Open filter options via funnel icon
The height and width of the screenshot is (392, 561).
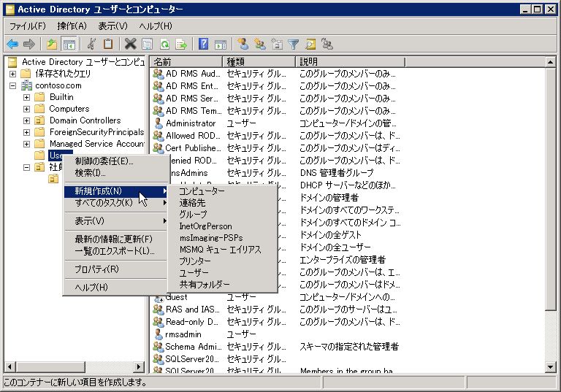click(x=294, y=45)
